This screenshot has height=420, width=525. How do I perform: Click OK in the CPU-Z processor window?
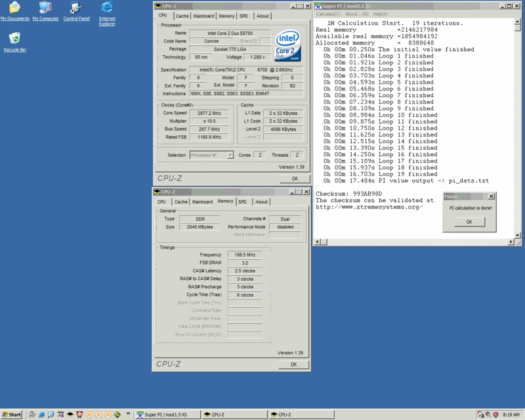click(x=295, y=178)
